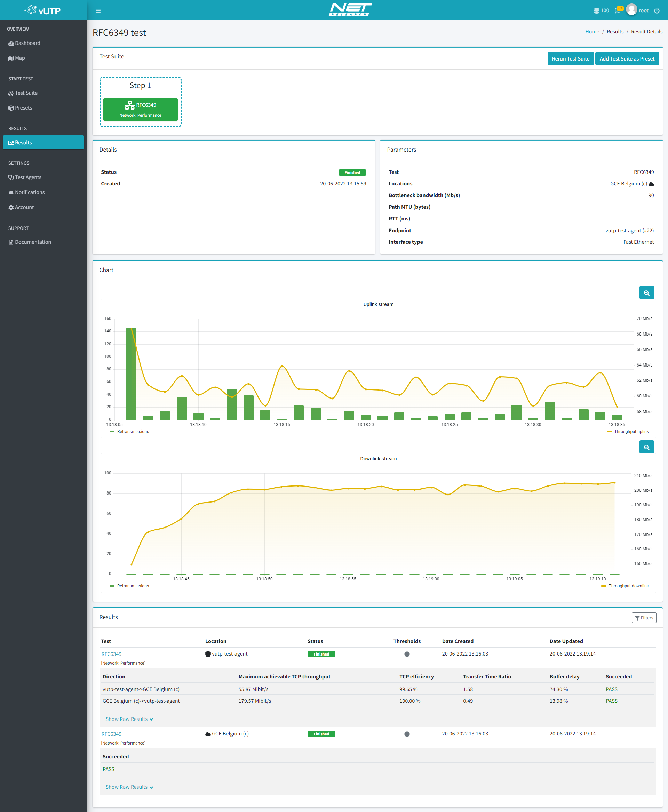Zoom the Downlink stream chart
The width and height of the screenshot is (668, 812).
646,447
